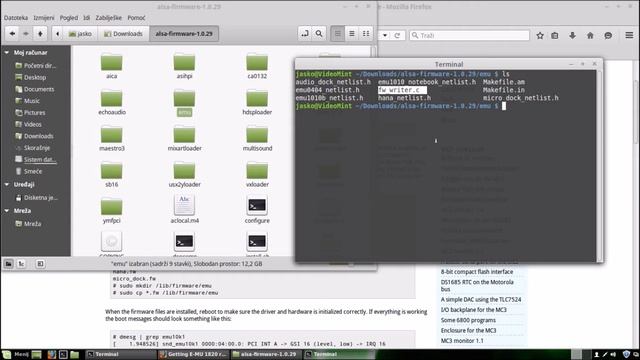The height and width of the screenshot is (360, 640).
Task: Open file manager search
Action: point(319,34)
